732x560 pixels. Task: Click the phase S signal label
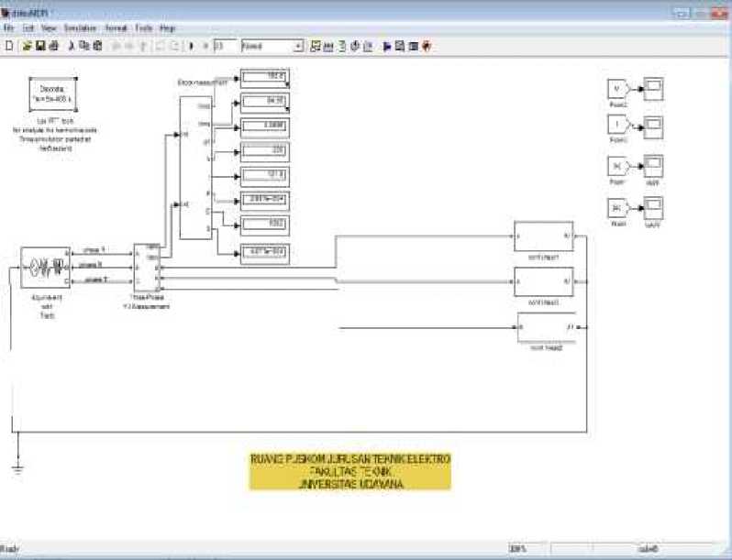click(91, 265)
